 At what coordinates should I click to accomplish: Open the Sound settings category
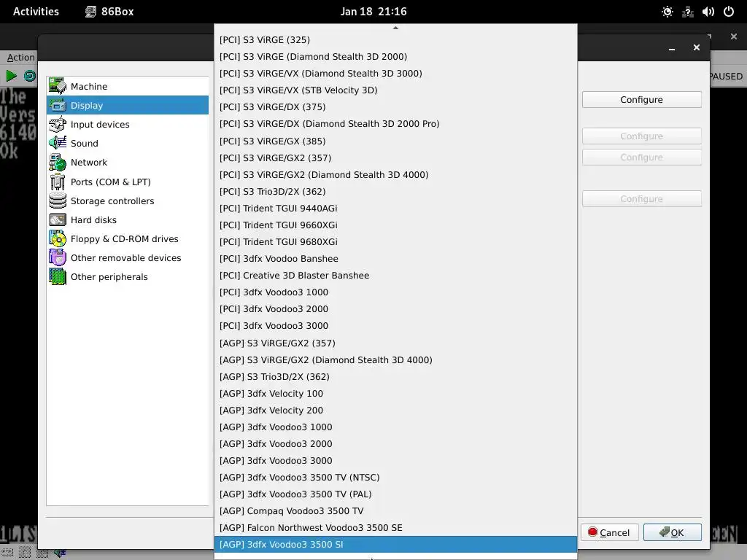pyautogui.click(x=128, y=144)
